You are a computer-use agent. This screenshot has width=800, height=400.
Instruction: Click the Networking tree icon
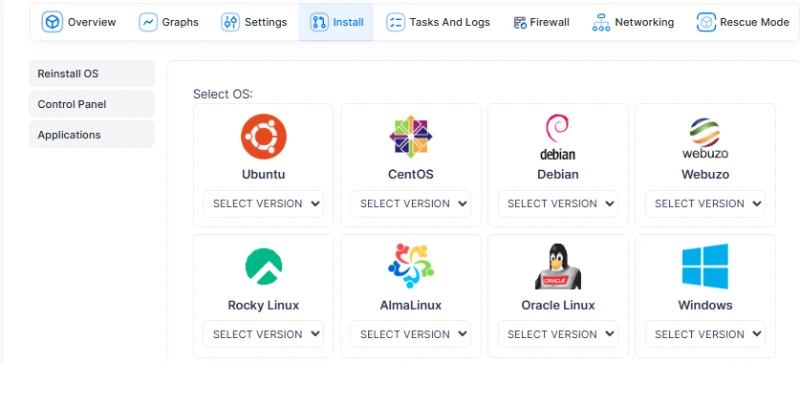click(601, 22)
